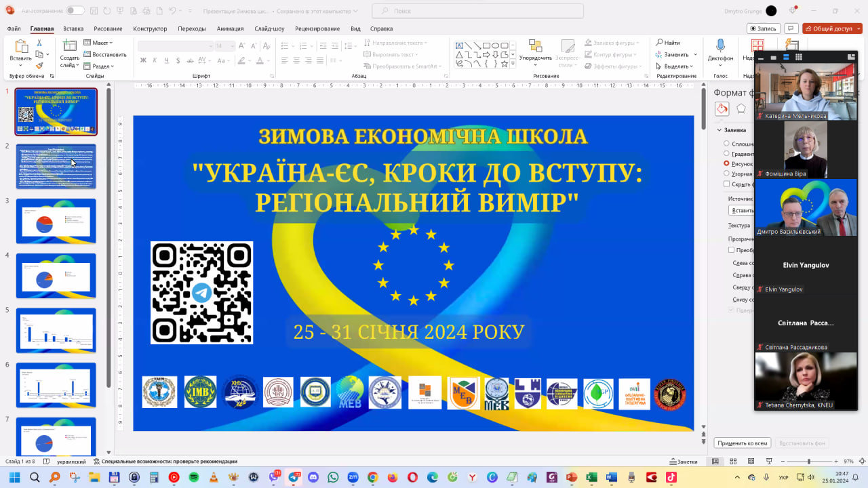Click the Center text alignment icon
Screen dimensions: 868x488
[x=297, y=60]
